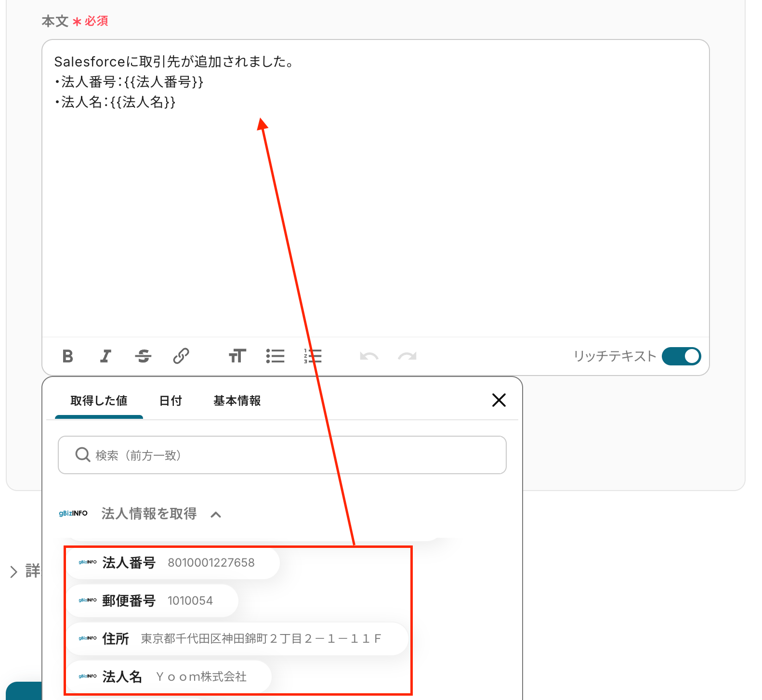Image resolution: width=762 pixels, height=700 pixels.
Task: Switch to the 取得した値 tab
Action: pyautogui.click(x=99, y=401)
